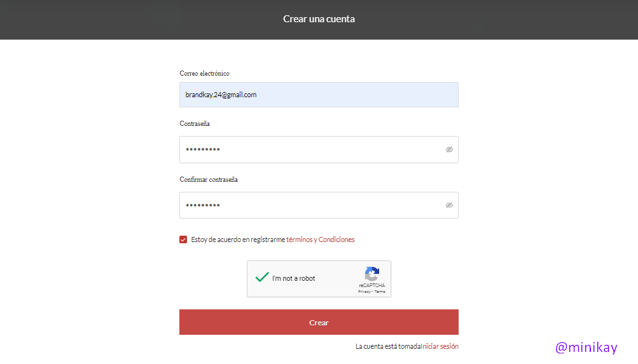Toggle password visibility in the Contraseña field
This screenshot has height=364, width=638.
tap(449, 150)
